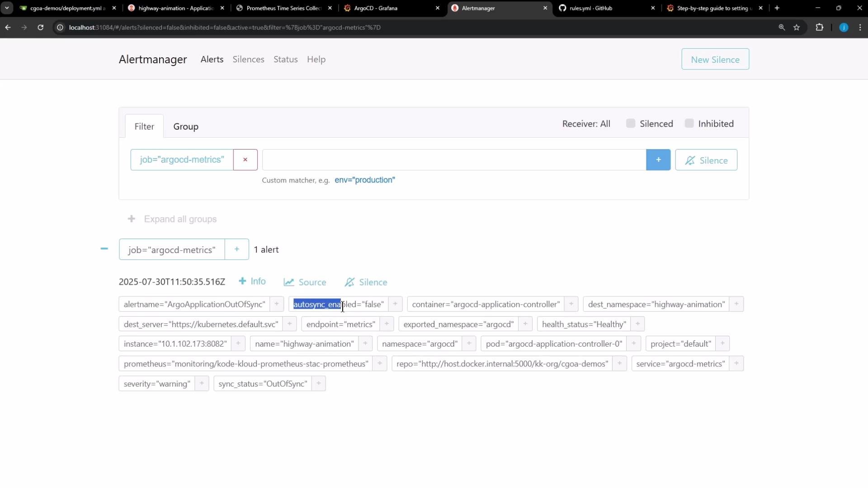The image size is (868, 488).
Task: Switch to the Filter tab
Action: click(x=144, y=127)
